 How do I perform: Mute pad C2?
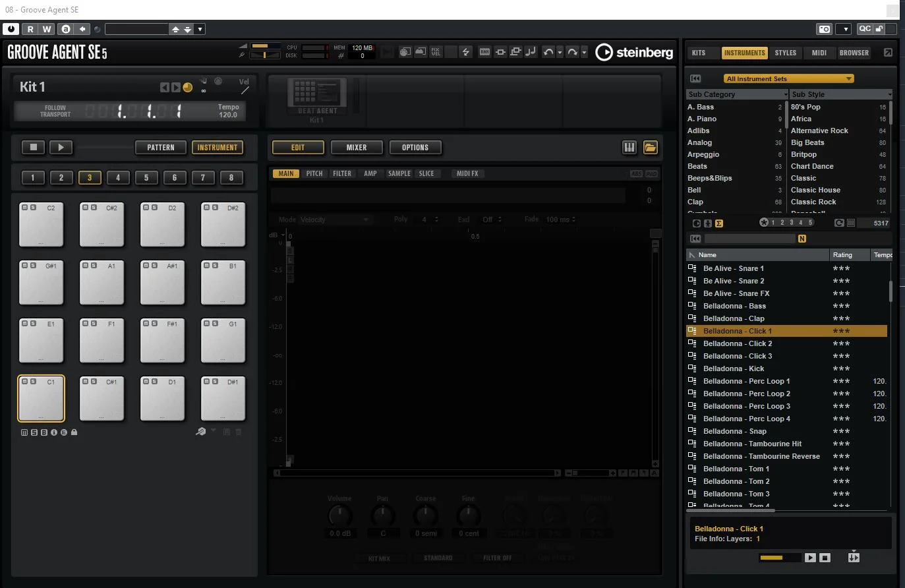coord(24,208)
